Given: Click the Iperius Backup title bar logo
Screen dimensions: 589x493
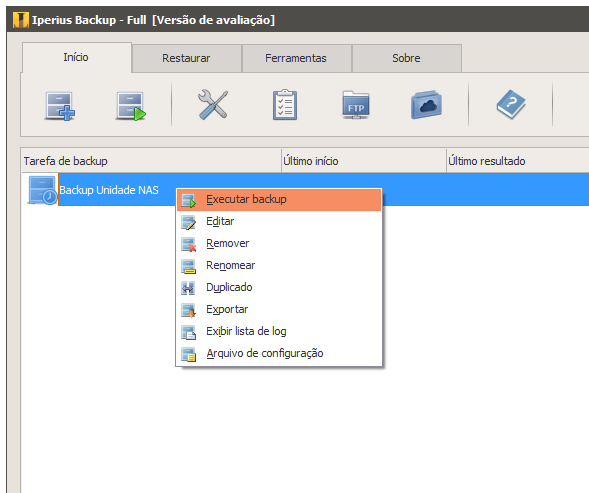Looking at the screenshot, I should coord(21,20).
